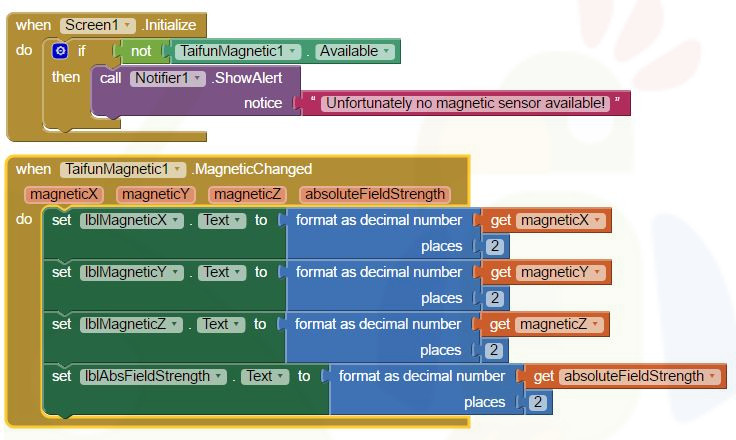Open the lblMagneticZ component dropdown
736x440 pixels.
(x=177, y=324)
